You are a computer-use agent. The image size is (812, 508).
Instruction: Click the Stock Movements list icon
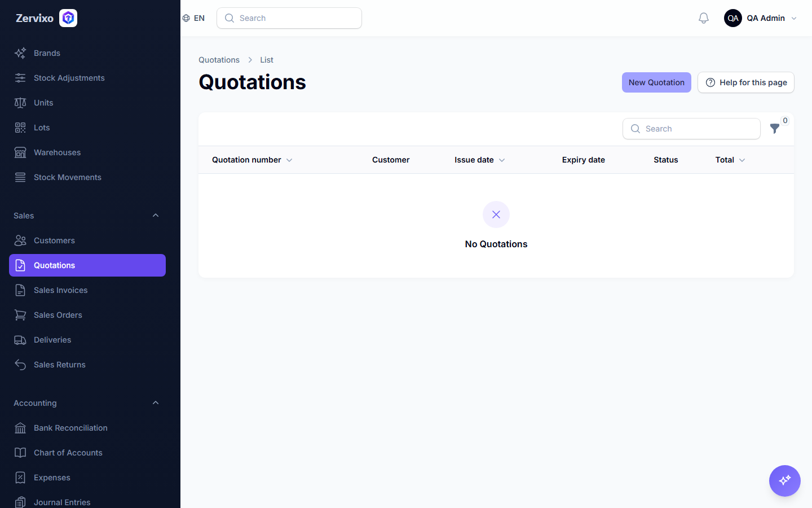point(20,177)
